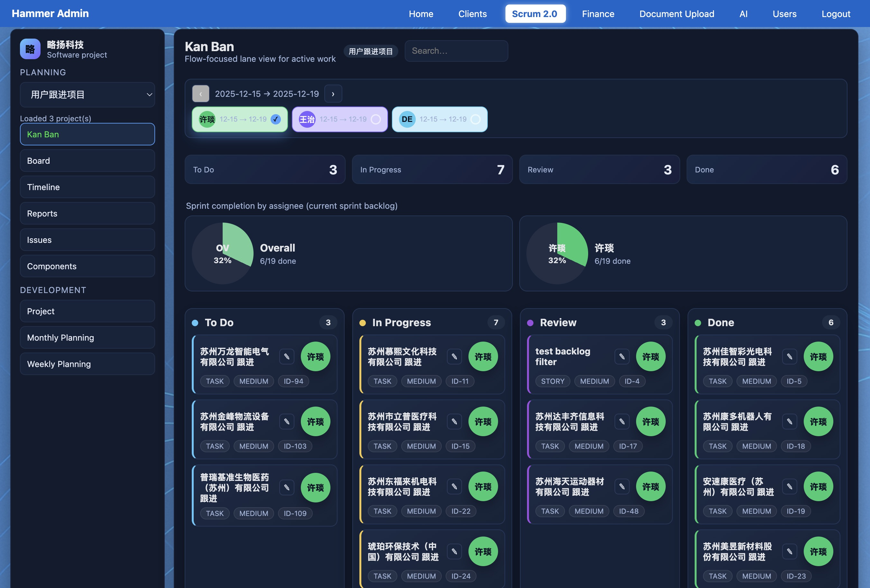Click 许琰 avatar on test backlog filter card

(x=651, y=356)
